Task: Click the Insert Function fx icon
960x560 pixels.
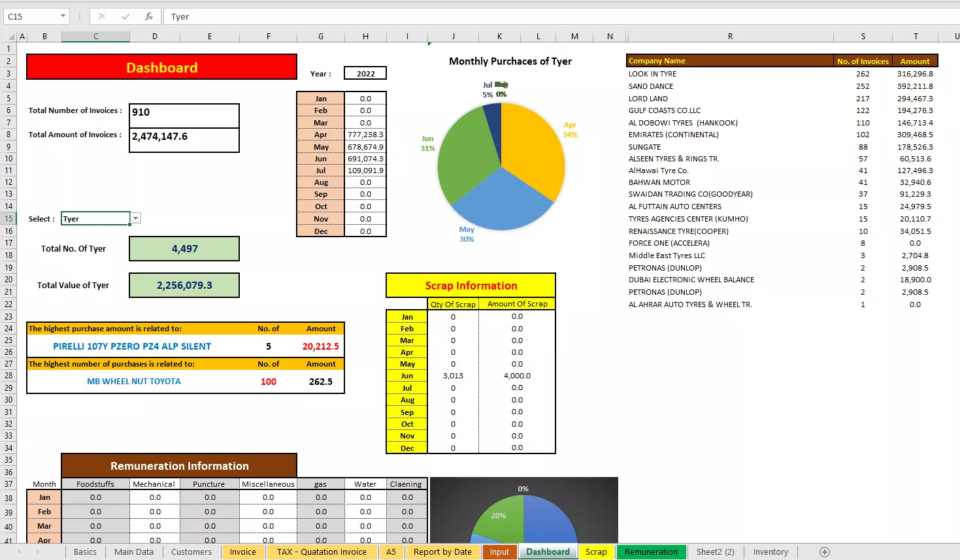Action: point(149,16)
